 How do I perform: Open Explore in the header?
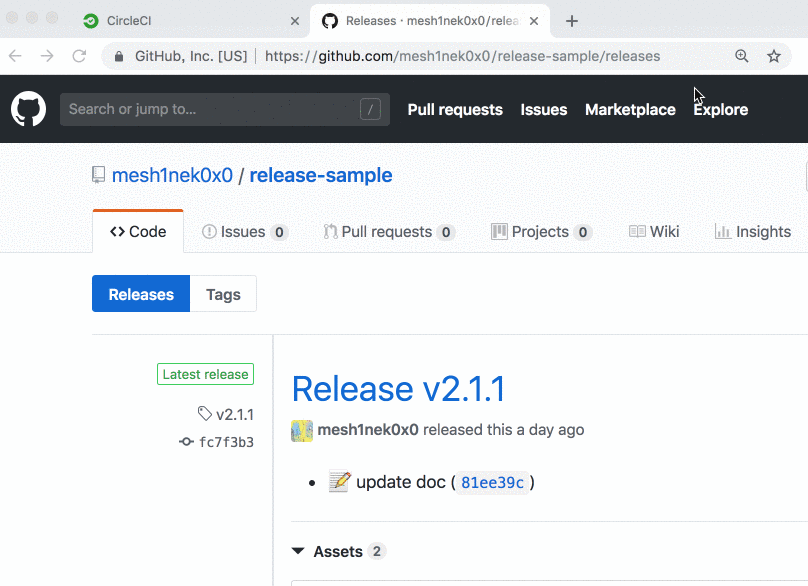[x=720, y=109]
